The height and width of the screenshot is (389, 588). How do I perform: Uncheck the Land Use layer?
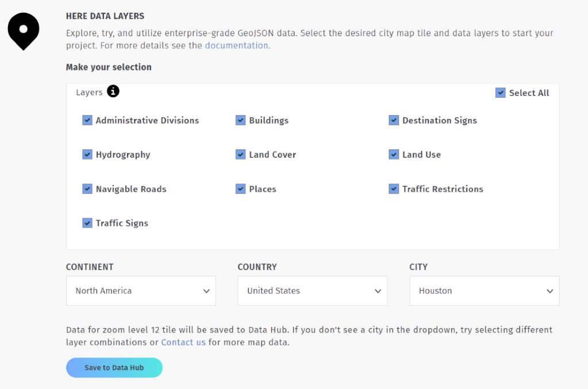pos(394,154)
